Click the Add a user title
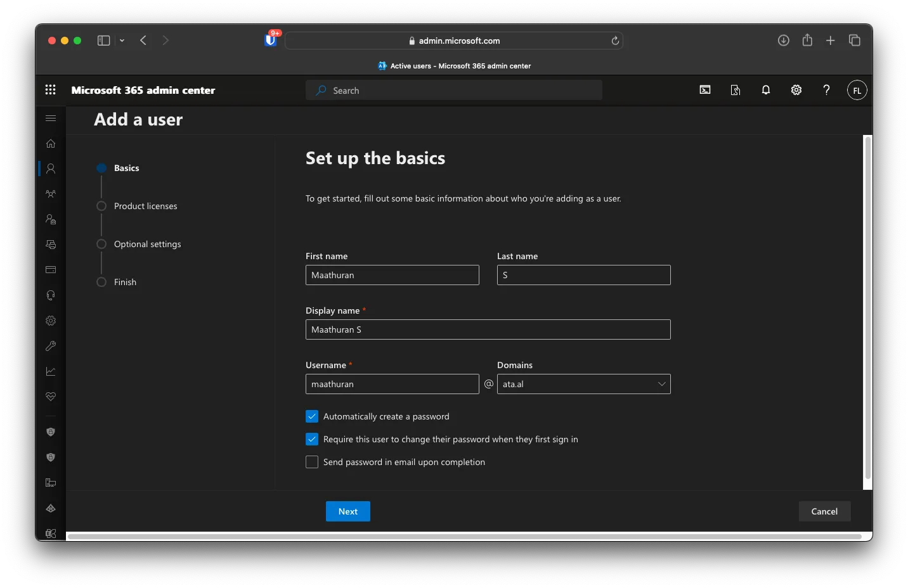Screen dimensions: 908x588 click(138, 119)
